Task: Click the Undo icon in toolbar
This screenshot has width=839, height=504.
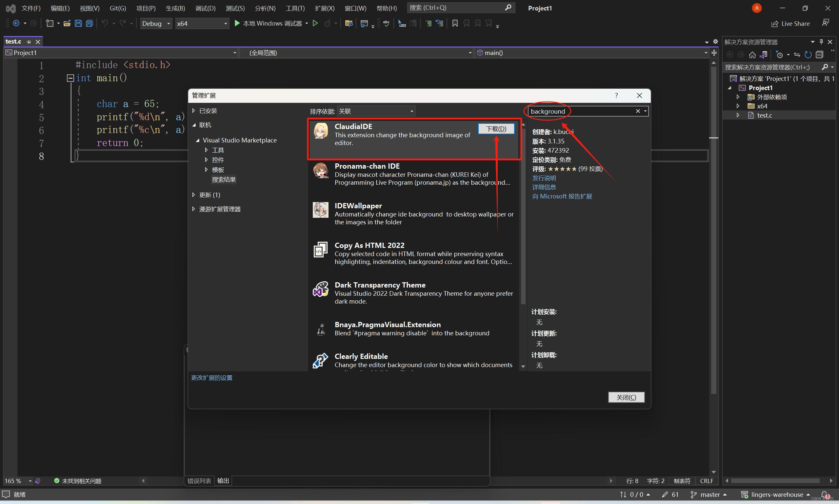Action: pyautogui.click(x=105, y=23)
